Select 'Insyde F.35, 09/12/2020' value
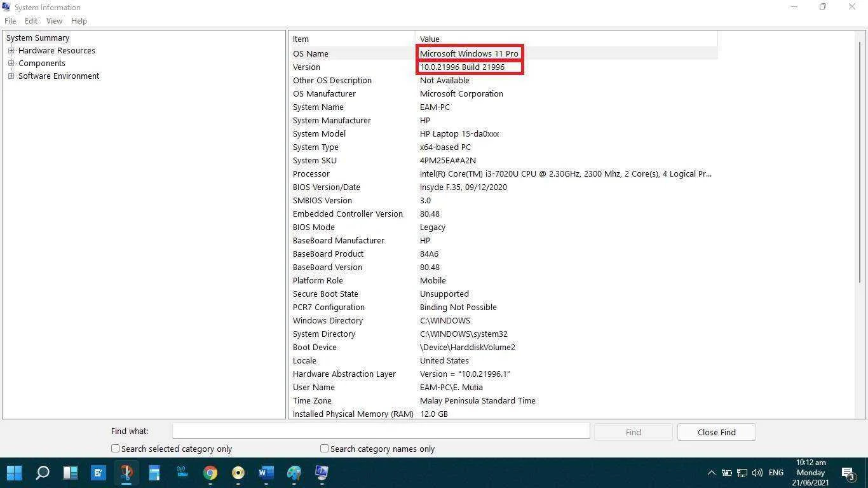The height and width of the screenshot is (488, 868). point(463,187)
